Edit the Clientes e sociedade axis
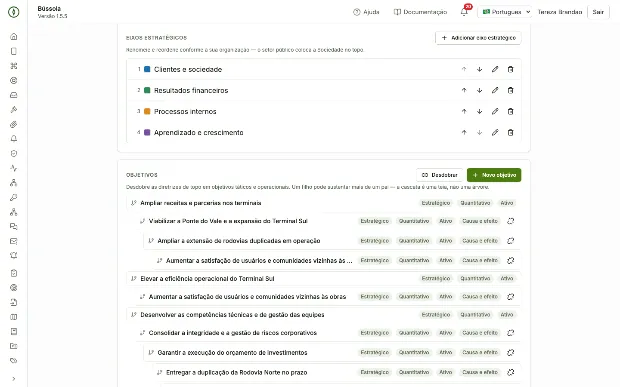620x387 pixels. tap(495, 69)
